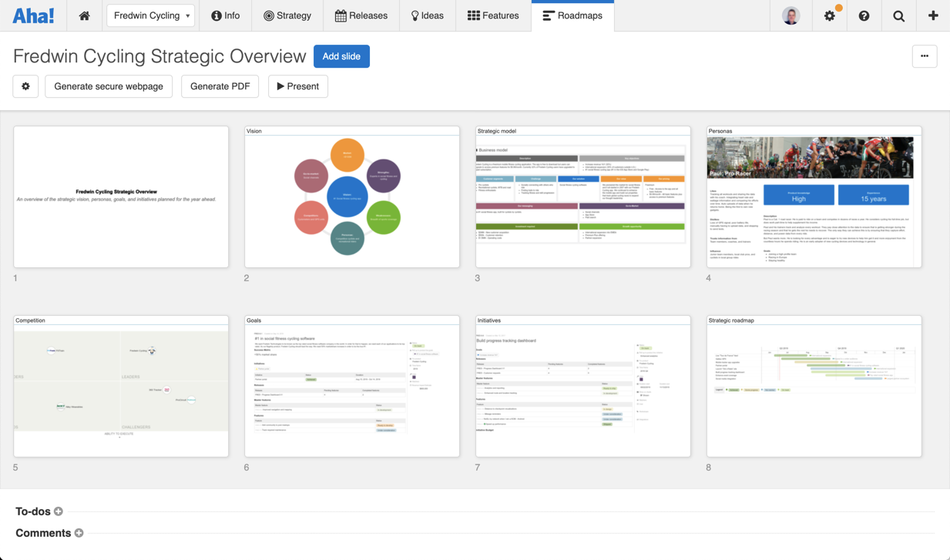The width and height of the screenshot is (950, 560).
Task: Add a comment with plus icon
Action: pos(79,533)
